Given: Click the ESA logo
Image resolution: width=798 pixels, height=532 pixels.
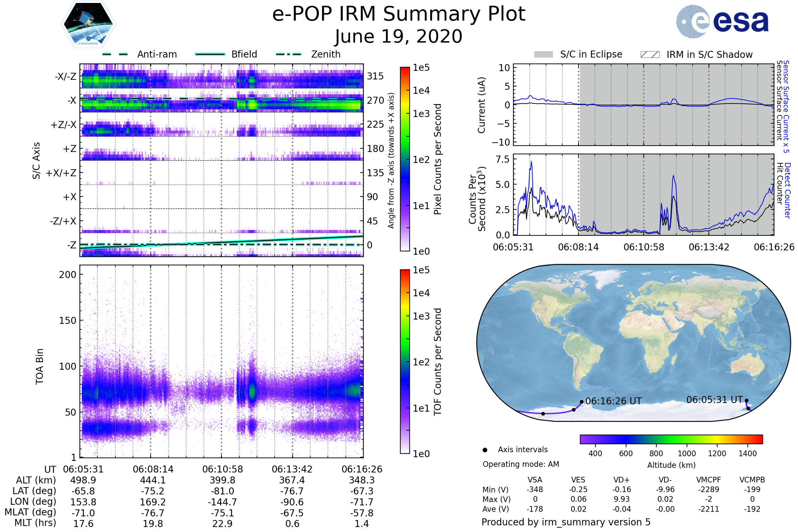Looking at the screenshot, I should 722,21.
